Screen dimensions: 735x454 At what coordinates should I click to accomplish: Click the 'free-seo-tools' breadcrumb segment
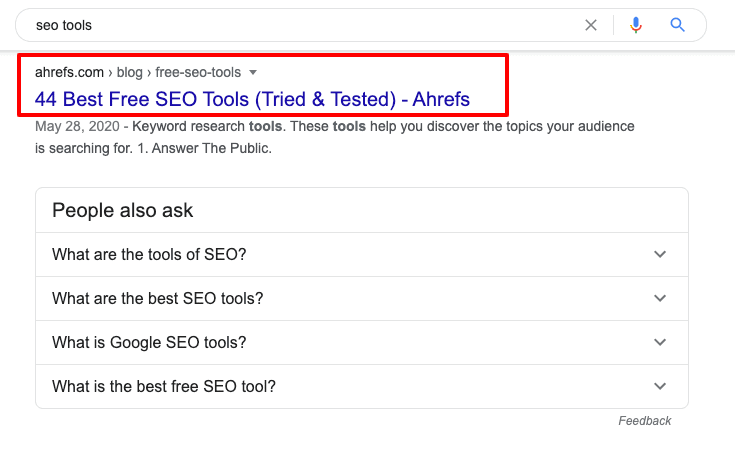(198, 72)
